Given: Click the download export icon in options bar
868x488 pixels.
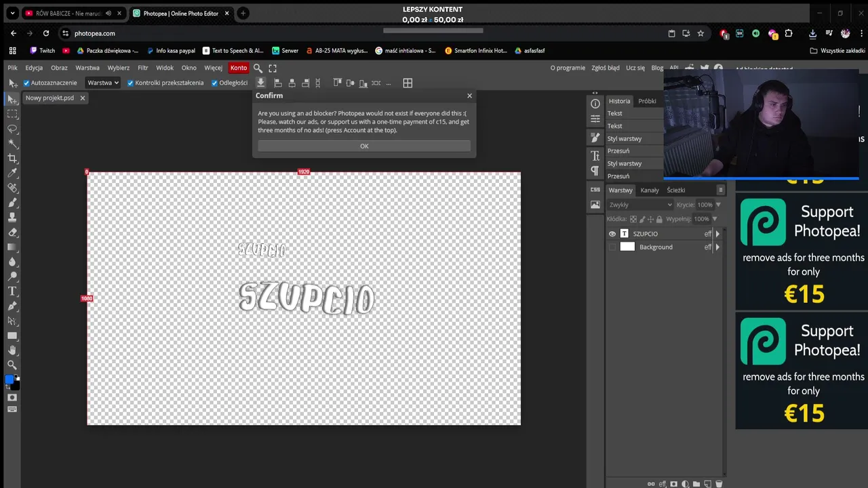Looking at the screenshot, I should tap(260, 83).
